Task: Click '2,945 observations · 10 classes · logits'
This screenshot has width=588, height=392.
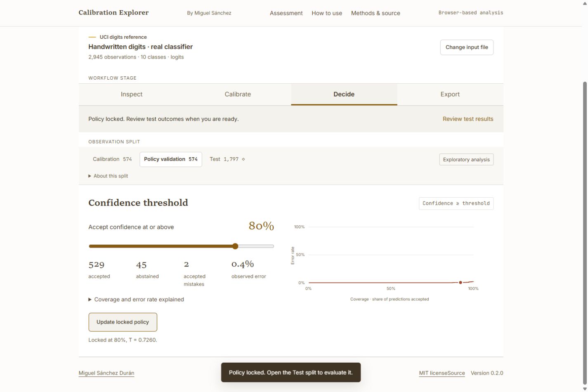Action: point(136,57)
